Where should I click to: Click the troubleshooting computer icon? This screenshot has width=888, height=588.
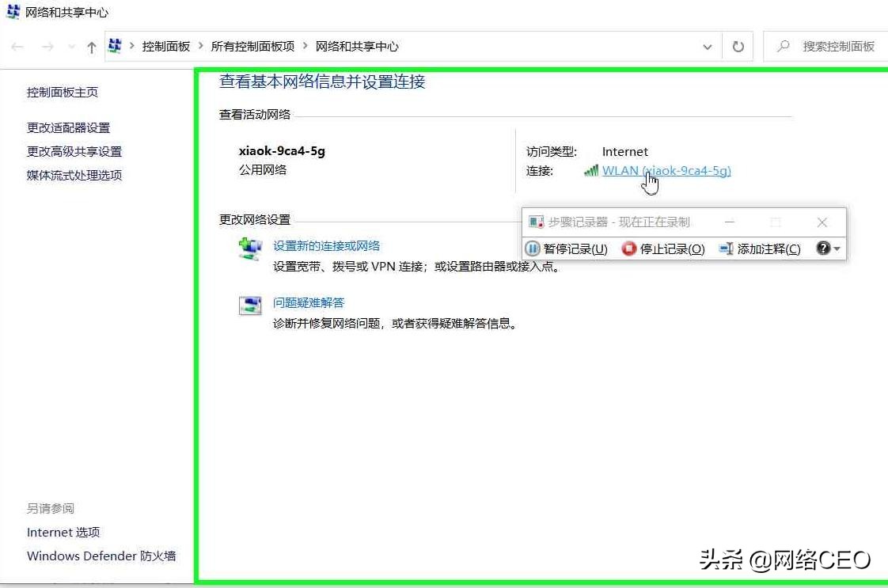tap(250, 305)
